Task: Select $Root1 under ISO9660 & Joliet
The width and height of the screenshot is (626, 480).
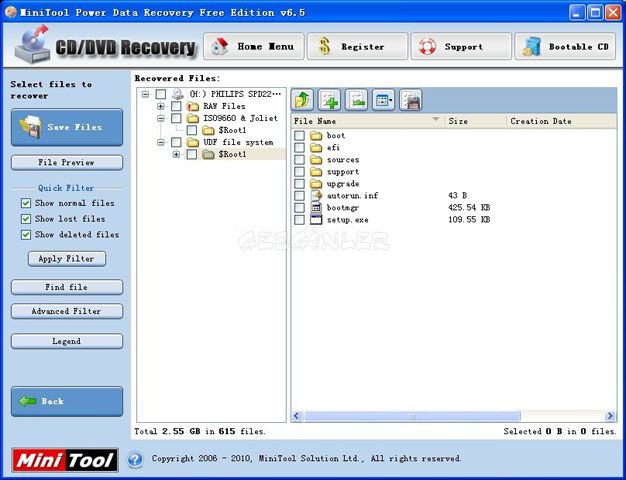Action: pos(232,130)
